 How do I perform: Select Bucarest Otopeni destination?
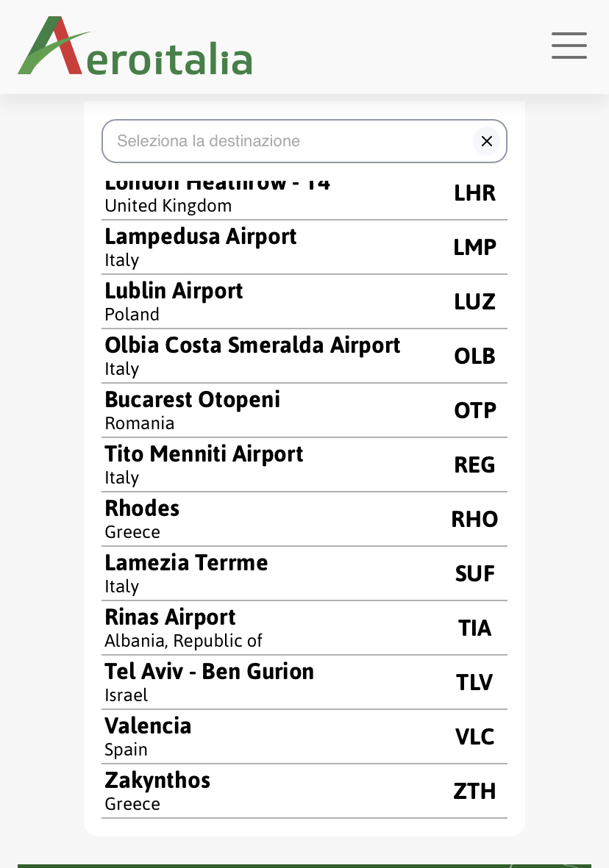304,410
